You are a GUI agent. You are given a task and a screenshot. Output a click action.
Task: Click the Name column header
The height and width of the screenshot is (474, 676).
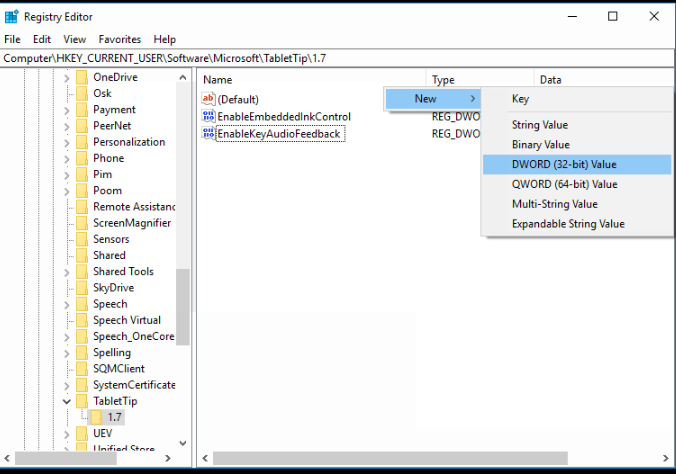(x=312, y=80)
